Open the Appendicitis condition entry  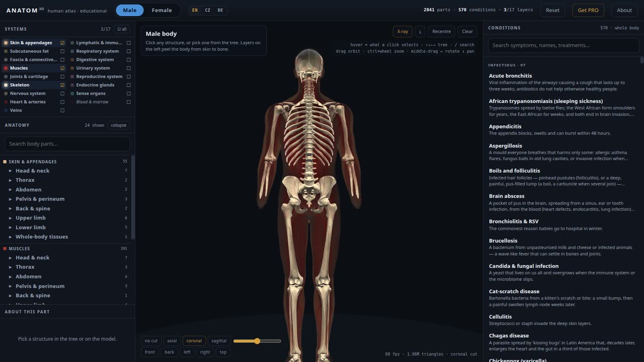[x=561, y=130]
